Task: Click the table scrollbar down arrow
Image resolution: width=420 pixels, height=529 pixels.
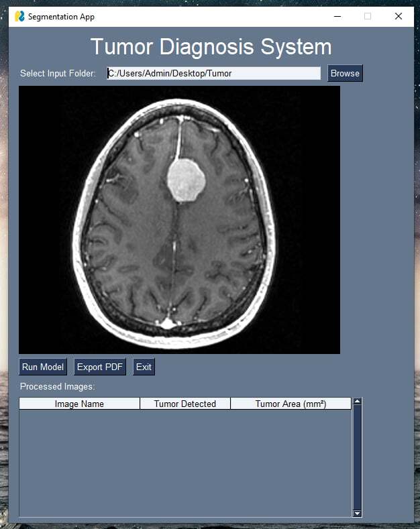Action: coord(357,513)
